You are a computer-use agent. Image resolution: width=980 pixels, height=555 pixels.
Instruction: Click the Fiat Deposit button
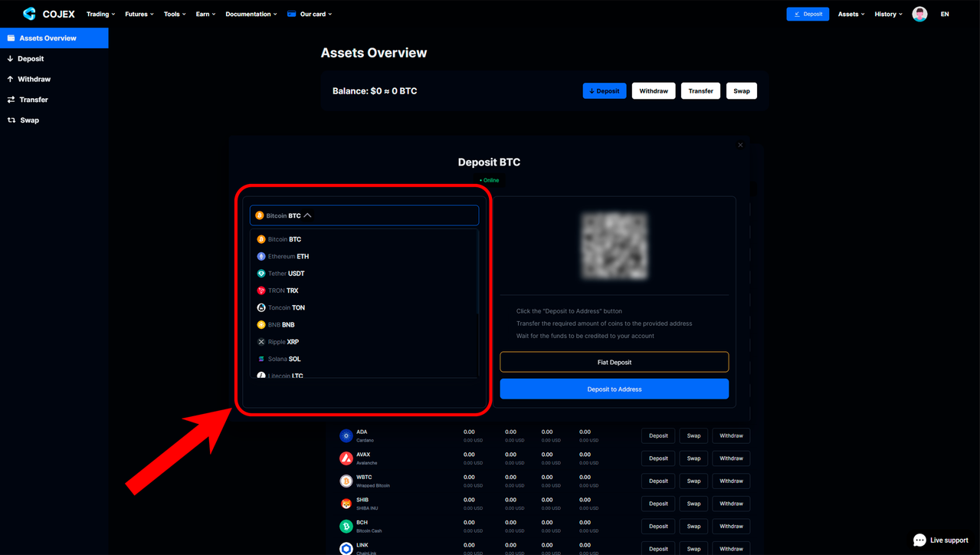tap(615, 362)
